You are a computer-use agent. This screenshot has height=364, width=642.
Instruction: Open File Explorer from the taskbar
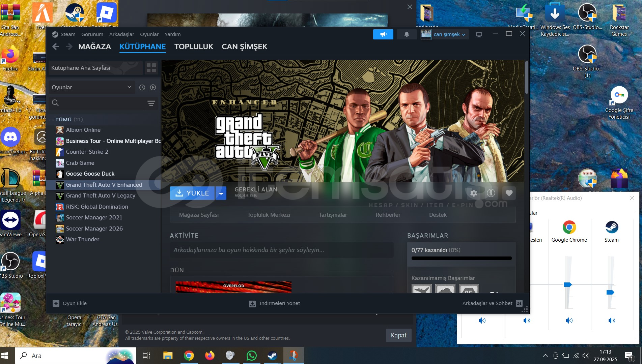pos(168,356)
